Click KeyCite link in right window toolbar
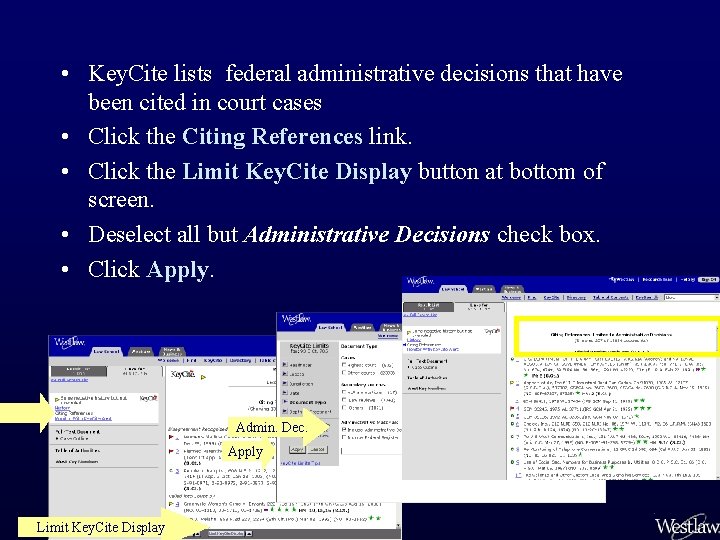Viewport: 720px width, 540px height. coord(551,298)
